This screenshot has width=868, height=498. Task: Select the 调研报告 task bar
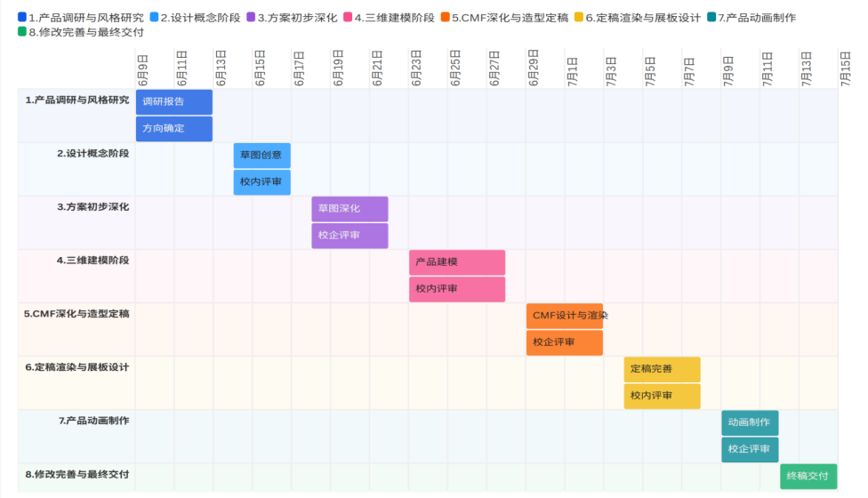(x=174, y=101)
